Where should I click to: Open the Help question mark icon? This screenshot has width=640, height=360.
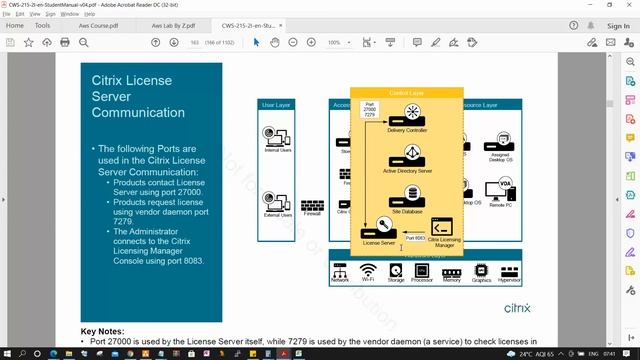pyautogui.click(x=573, y=26)
